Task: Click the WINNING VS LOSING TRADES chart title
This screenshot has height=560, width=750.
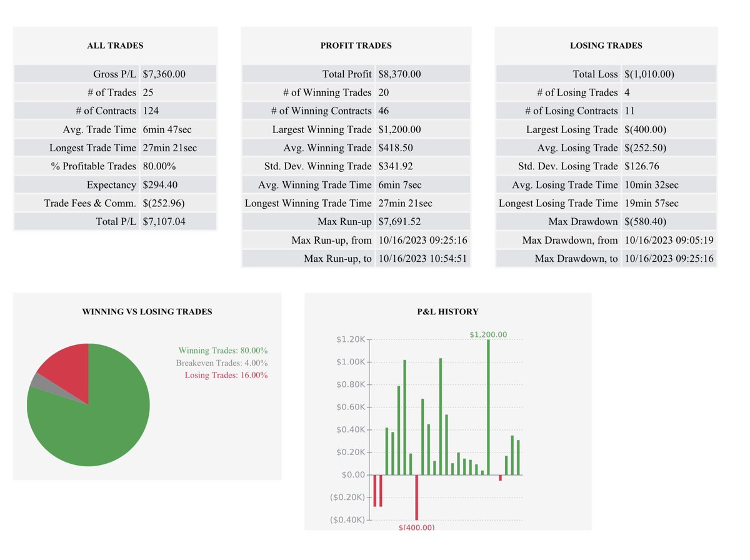Action: click(147, 311)
